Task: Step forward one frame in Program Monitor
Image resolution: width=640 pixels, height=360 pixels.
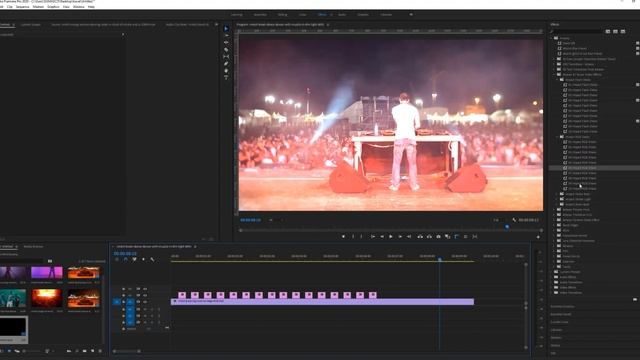Action: 400,237
